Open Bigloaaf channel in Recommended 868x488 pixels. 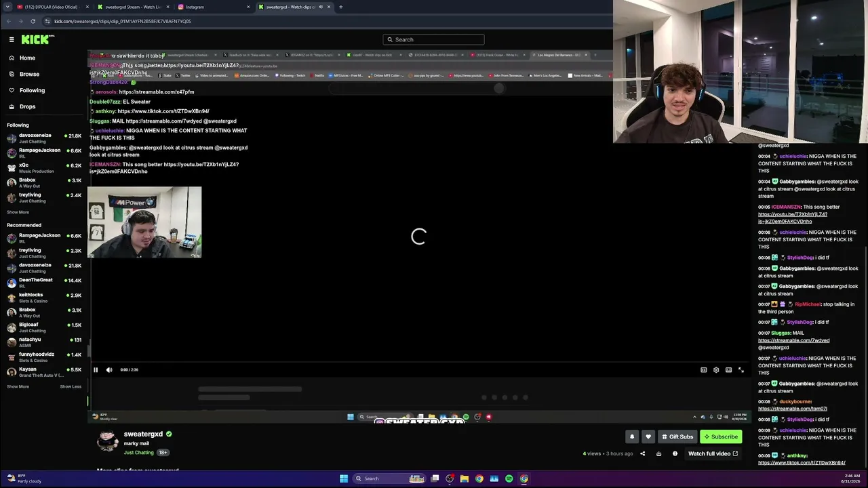tap(44, 327)
